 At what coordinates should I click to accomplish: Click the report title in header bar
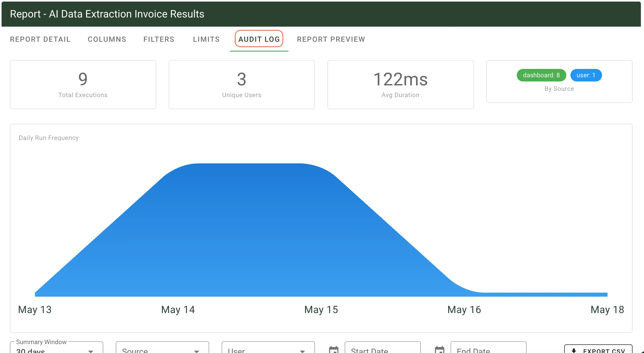(x=107, y=14)
